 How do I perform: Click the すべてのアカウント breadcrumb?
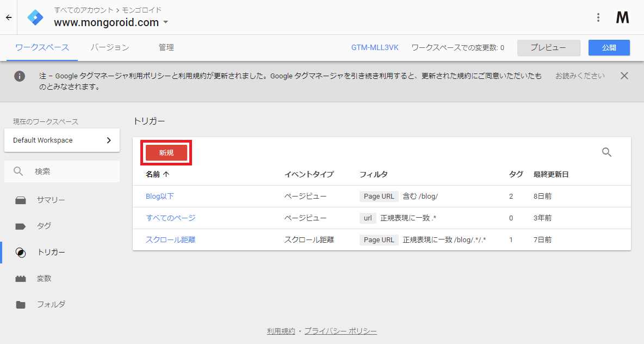click(x=83, y=10)
